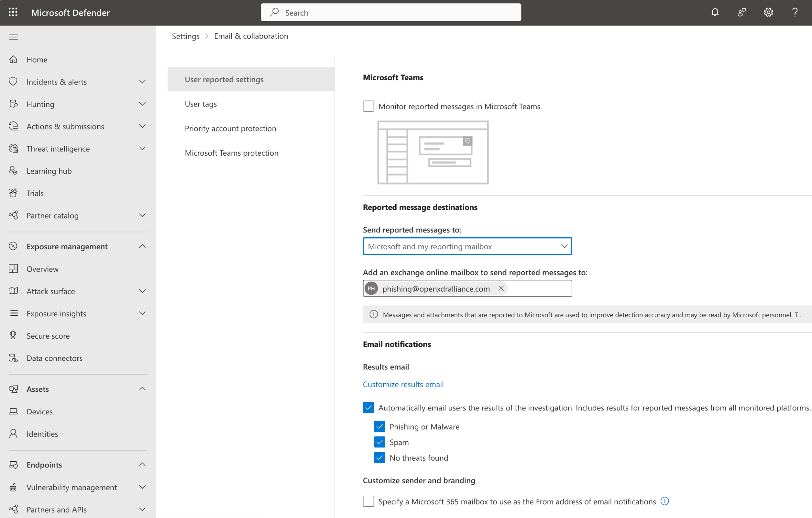Click the Customize results email link
The height and width of the screenshot is (518, 812).
pos(403,384)
